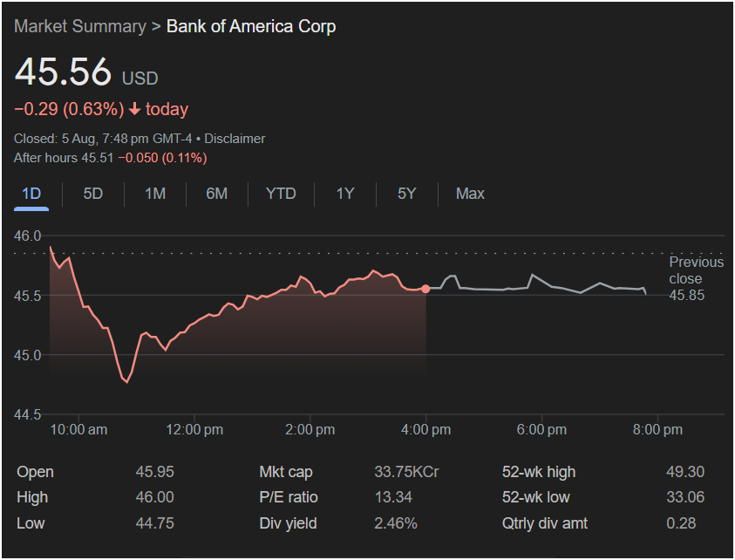Image resolution: width=735 pixels, height=560 pixels.
Task: Switch chart to 1Y range
Action: click(x=345, y=194)
